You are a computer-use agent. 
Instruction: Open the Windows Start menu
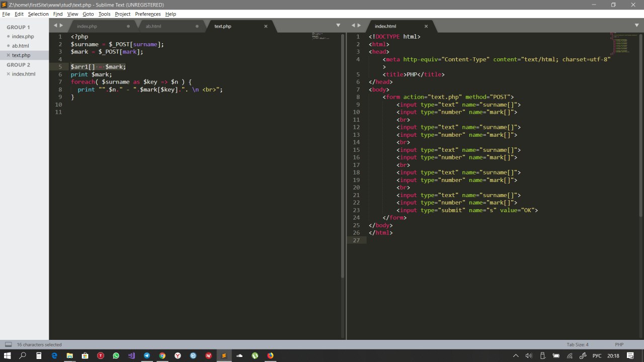[x=8, y=355]
